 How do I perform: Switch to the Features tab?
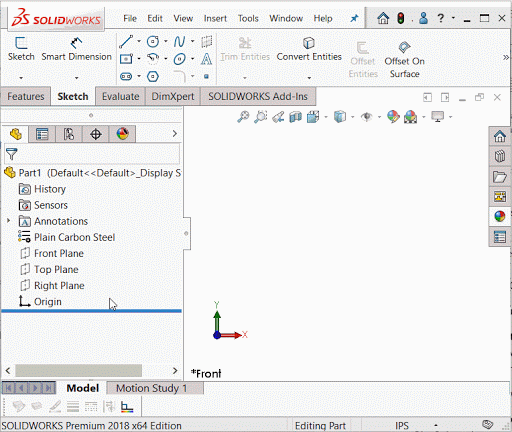tap(26, 96)
